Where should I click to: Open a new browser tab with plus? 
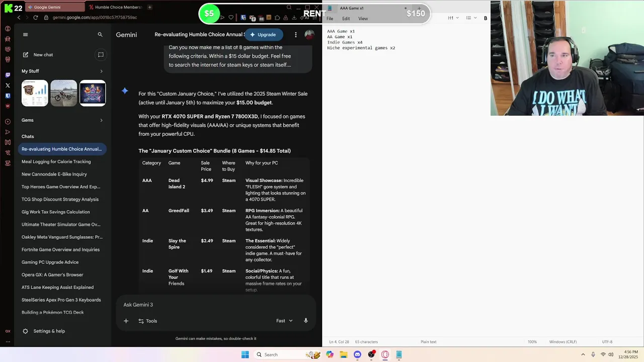(x=149, y=7)
